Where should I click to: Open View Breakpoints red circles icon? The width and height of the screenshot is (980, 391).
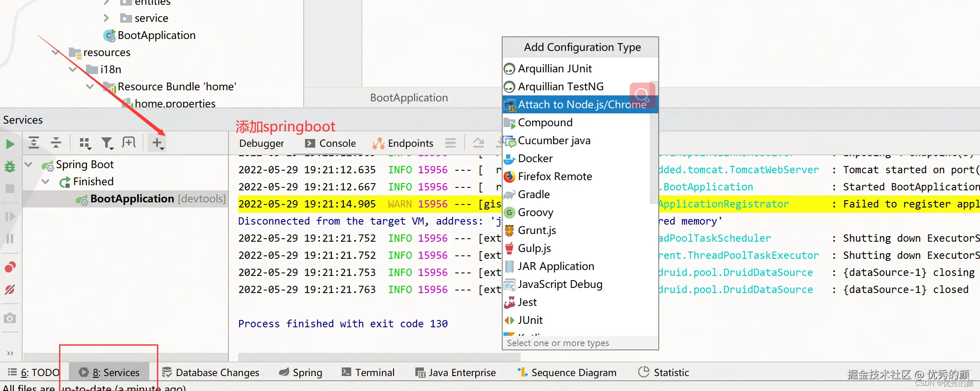pyautogui.click(x=10, y=267)
